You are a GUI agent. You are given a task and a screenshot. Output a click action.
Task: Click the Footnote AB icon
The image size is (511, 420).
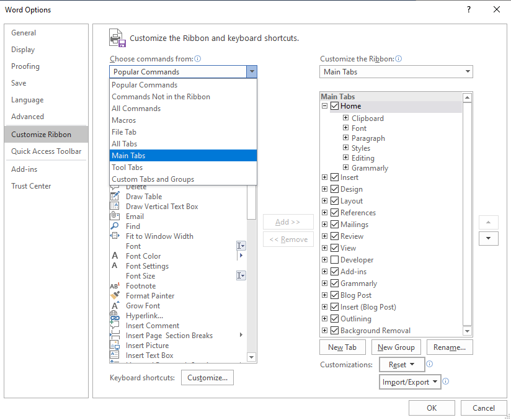[x=115, y=285]
